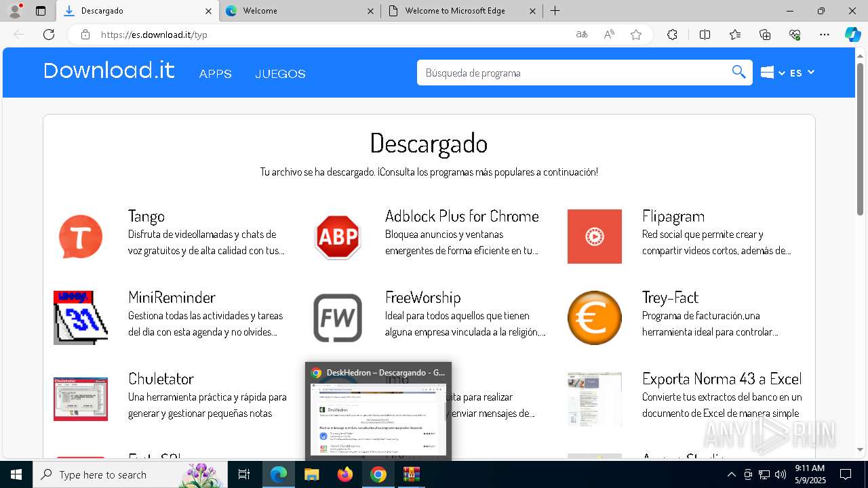Open the Chuletator program link
This screenshot has width=868, height=488.
[161, 379]
